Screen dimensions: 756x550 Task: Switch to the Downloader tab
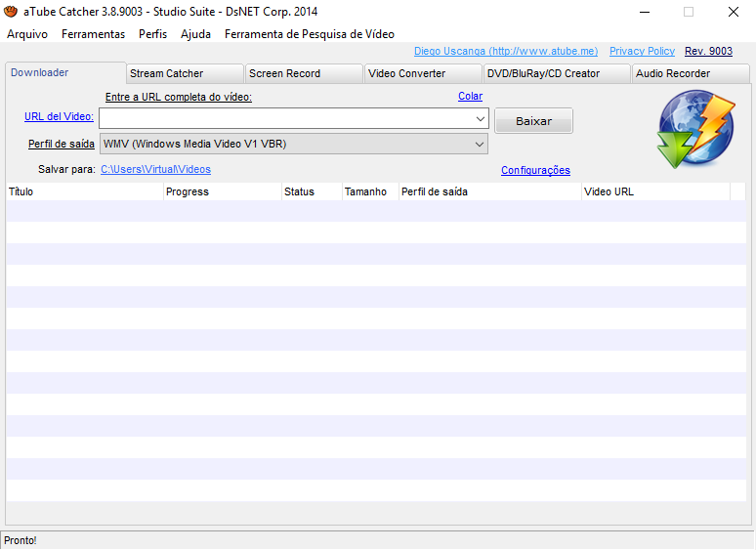[x=65, y=73]
